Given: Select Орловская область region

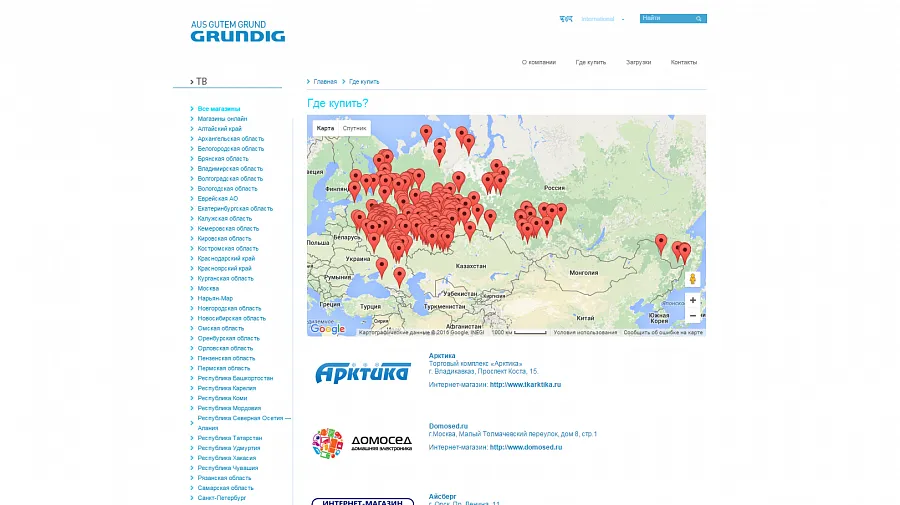Looking at the screenshot, I should [x=225, y=348].
